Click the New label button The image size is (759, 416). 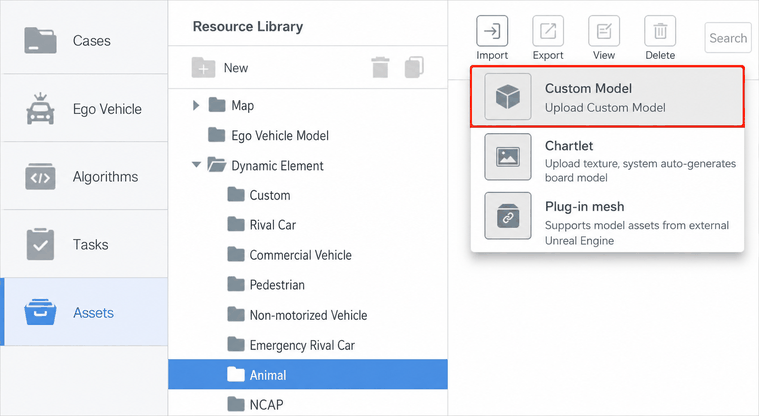click(236, 68)
